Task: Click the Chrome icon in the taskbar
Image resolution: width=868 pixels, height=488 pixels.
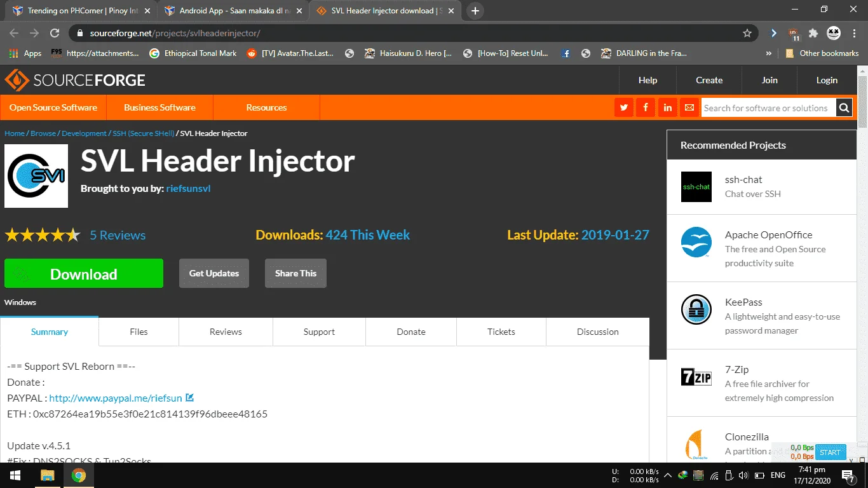Action: pos(79,475)
